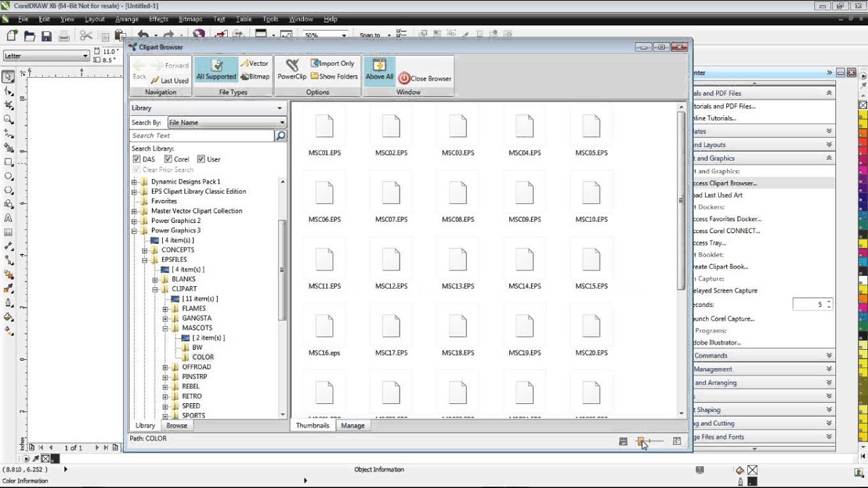Click Access Clipart Browser link

(x=725, y=183)
